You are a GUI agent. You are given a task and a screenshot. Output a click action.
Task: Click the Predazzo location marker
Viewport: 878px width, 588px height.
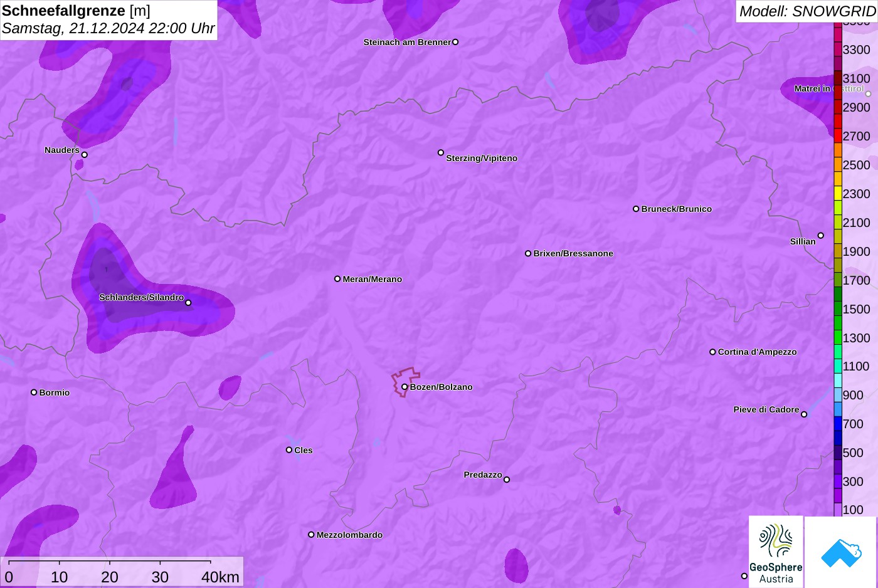tap(507, 480)
